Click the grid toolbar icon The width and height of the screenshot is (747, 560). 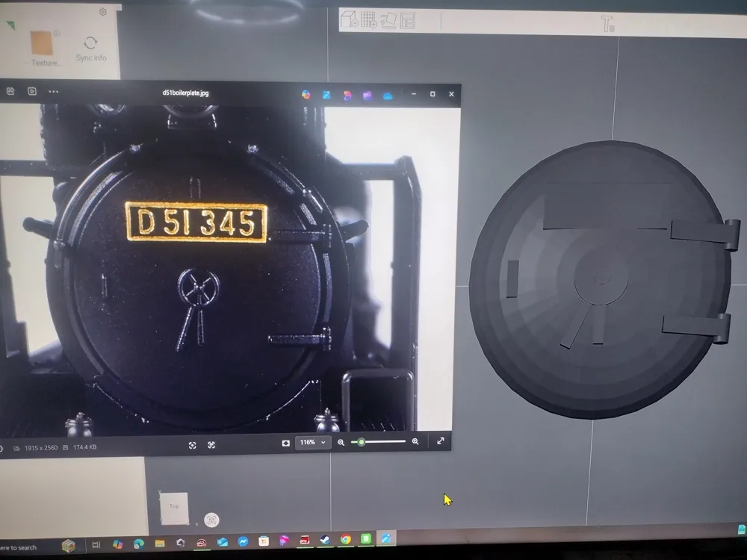coord(368,20)
